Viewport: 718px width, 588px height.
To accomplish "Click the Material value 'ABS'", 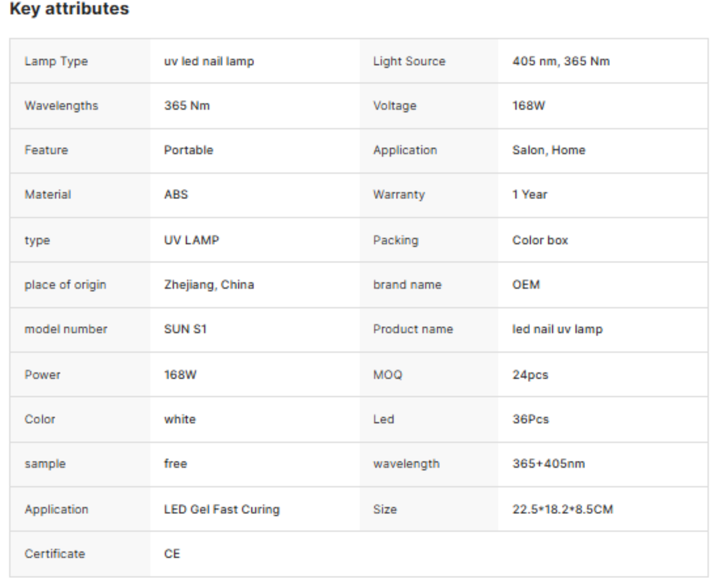I will 176,195.
